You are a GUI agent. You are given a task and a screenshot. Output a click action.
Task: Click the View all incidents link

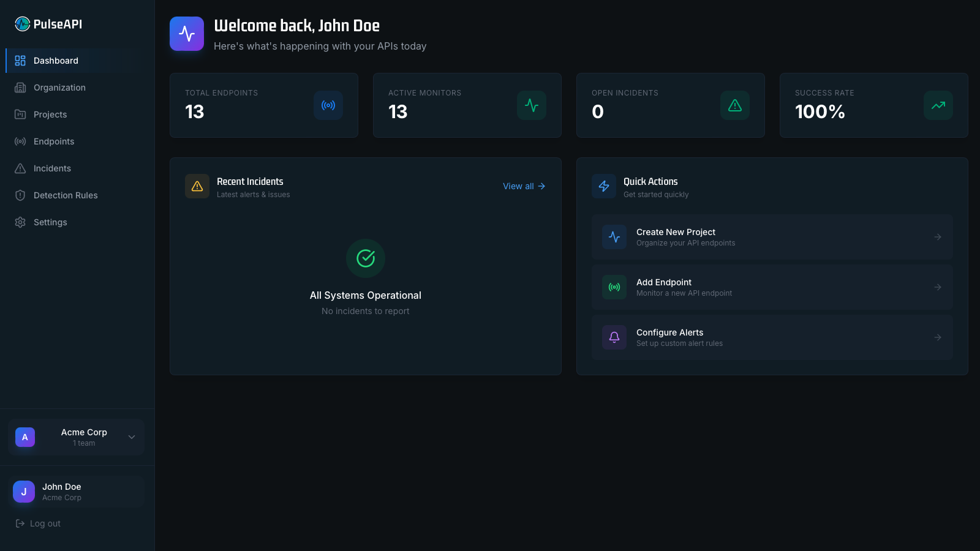[x=523, y=186]
